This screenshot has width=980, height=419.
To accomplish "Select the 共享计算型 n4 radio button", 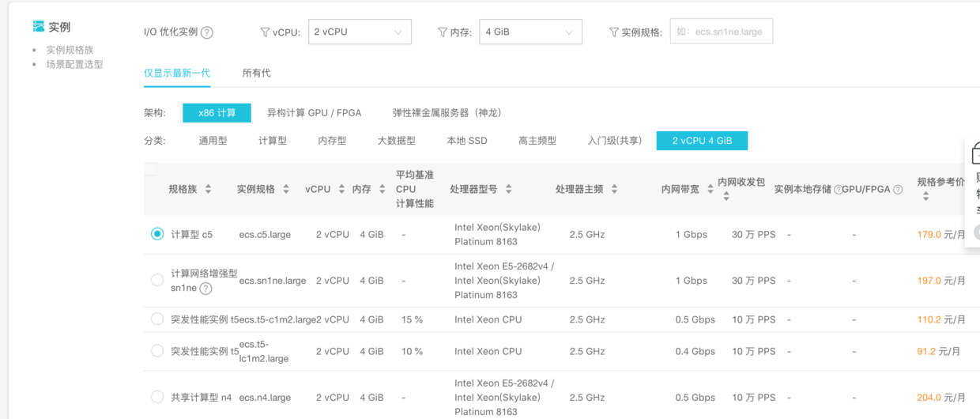I will (x=157, y=397).
